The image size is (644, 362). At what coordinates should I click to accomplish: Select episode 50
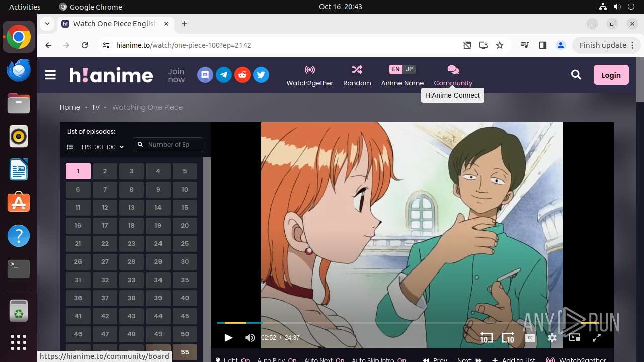pos(185,334)
